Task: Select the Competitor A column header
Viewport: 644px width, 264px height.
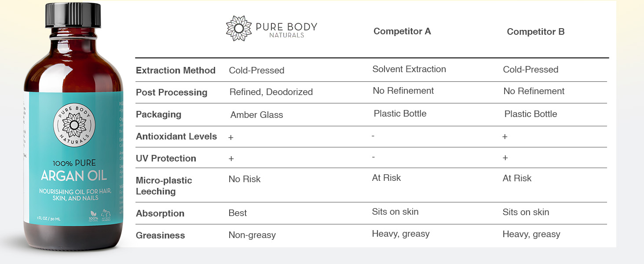Action: [x=402, y=31]
